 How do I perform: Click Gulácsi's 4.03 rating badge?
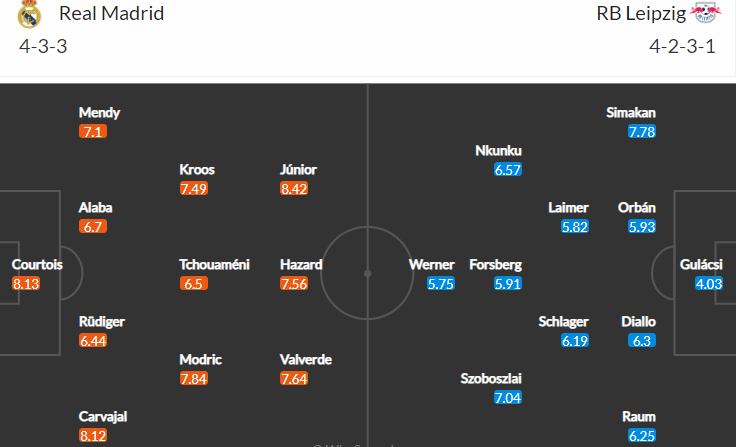(709, 284)
